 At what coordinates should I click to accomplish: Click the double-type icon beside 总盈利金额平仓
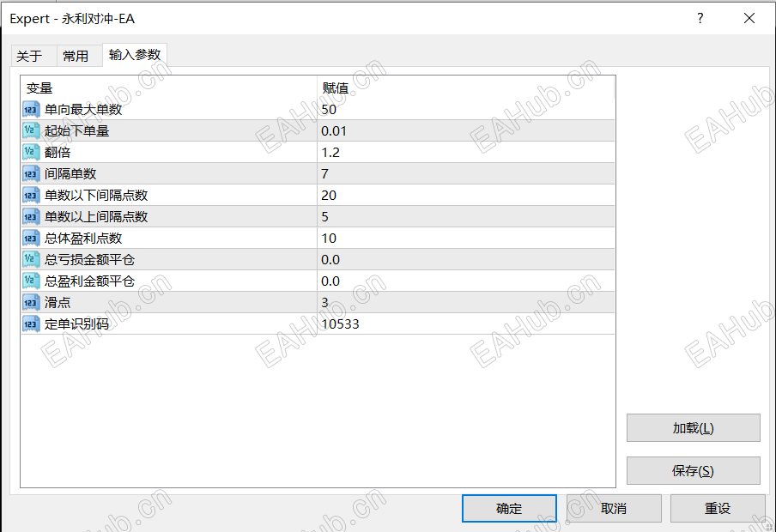pos(31,281)
